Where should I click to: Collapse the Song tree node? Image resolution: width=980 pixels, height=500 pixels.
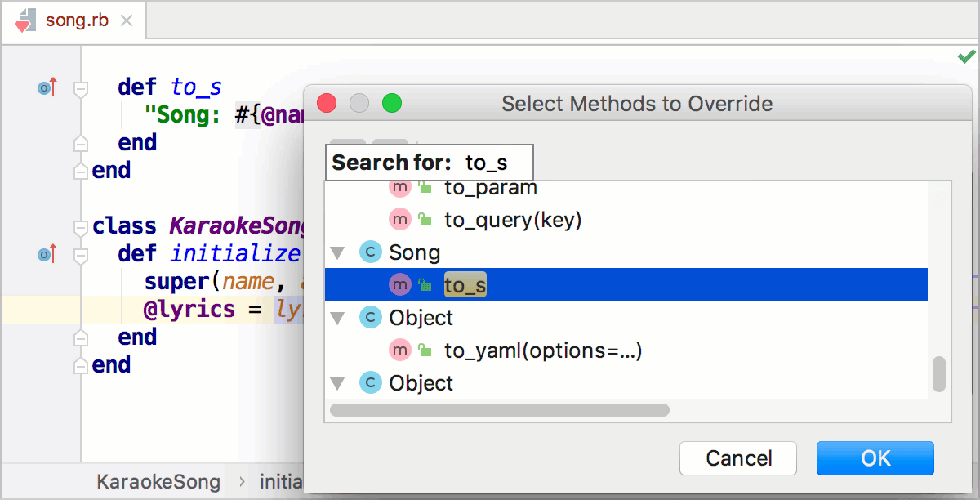point(338,252)
